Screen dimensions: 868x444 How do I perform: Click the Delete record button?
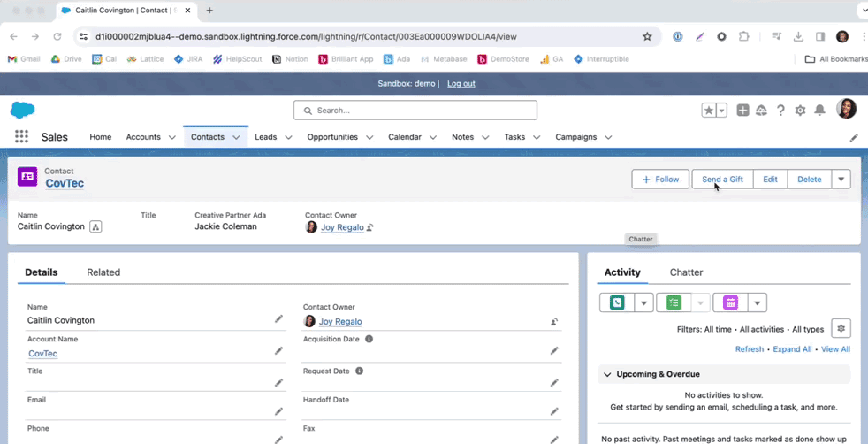pos(810,180)
